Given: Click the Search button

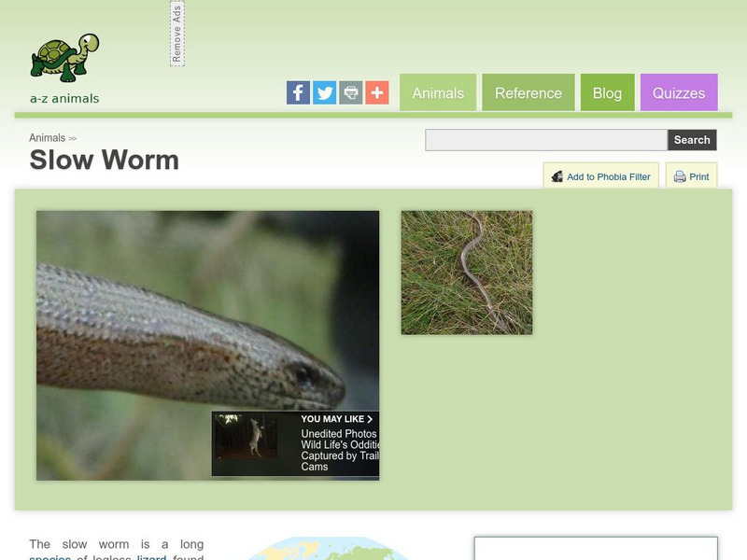Looking at the screenshot, I should (x=692, y=140).
